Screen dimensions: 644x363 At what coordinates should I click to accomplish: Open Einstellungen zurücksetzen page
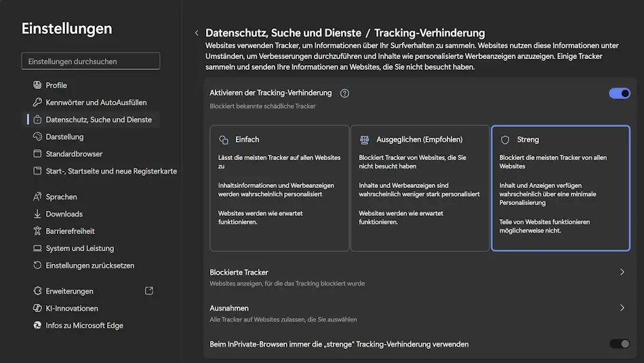tap(90, 265)
